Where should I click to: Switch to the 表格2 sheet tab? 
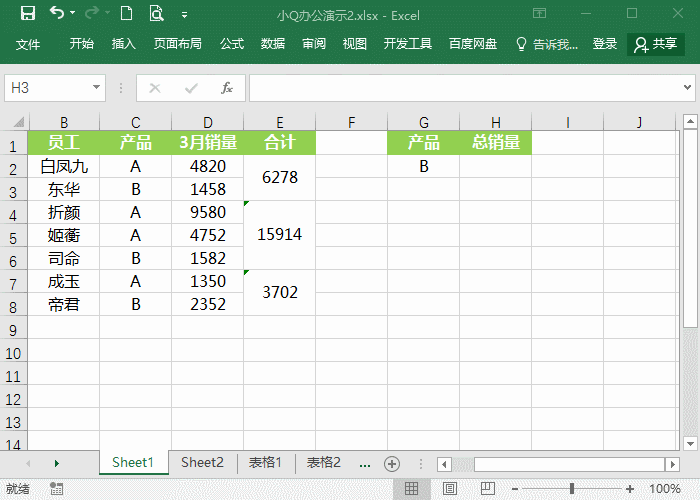(x=323, y=462)
